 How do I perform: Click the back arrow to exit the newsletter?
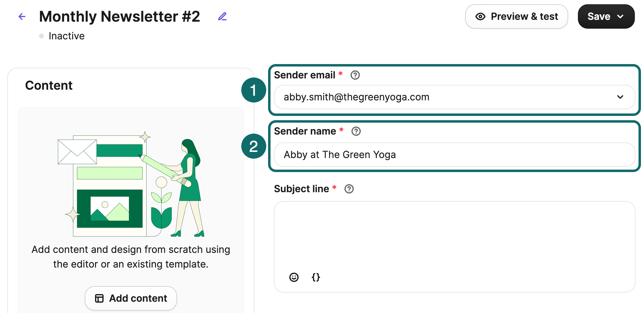pos(22,16)
